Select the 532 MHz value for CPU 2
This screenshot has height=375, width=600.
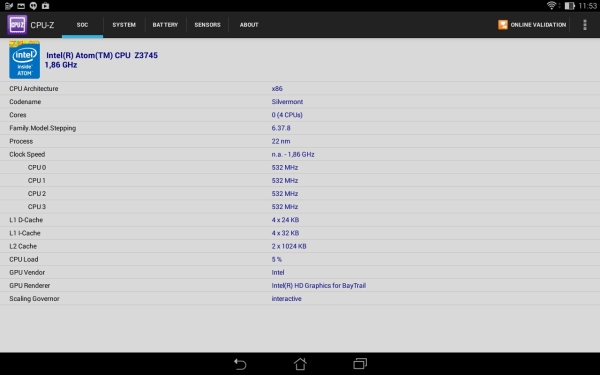point(285,194)
